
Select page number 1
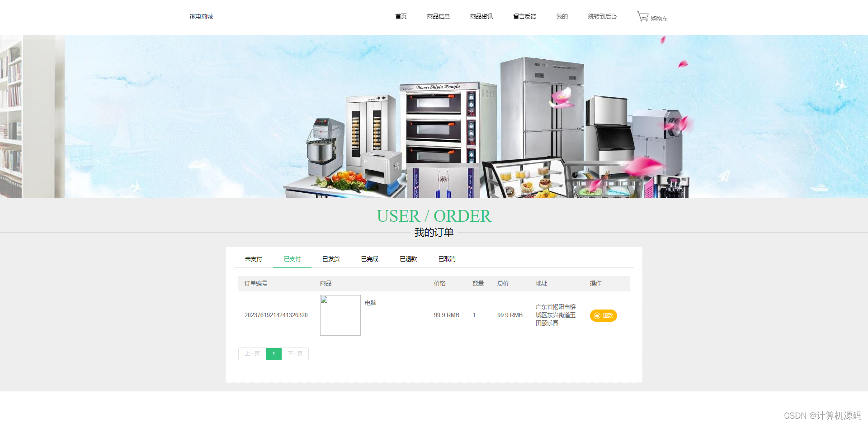tap(273, 353)
